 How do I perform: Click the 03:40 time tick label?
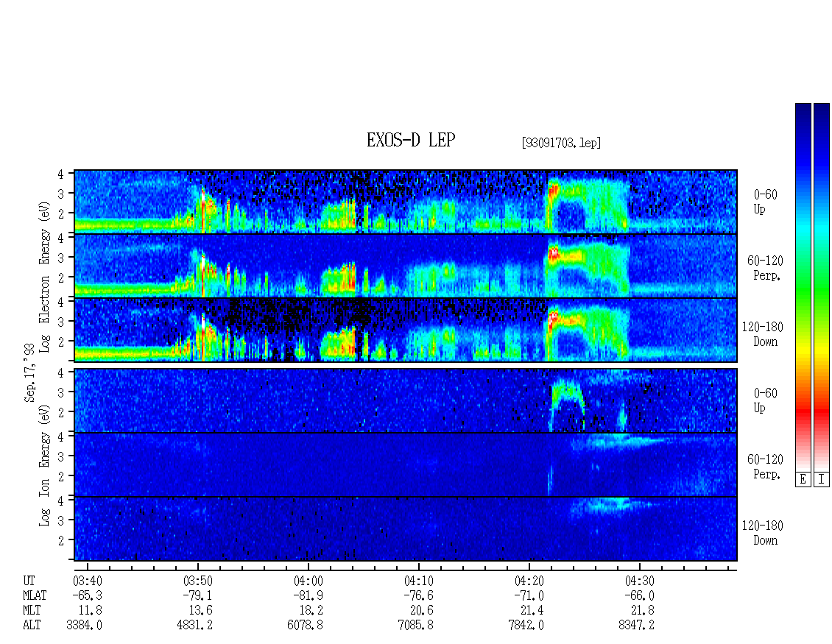[88, 581]
